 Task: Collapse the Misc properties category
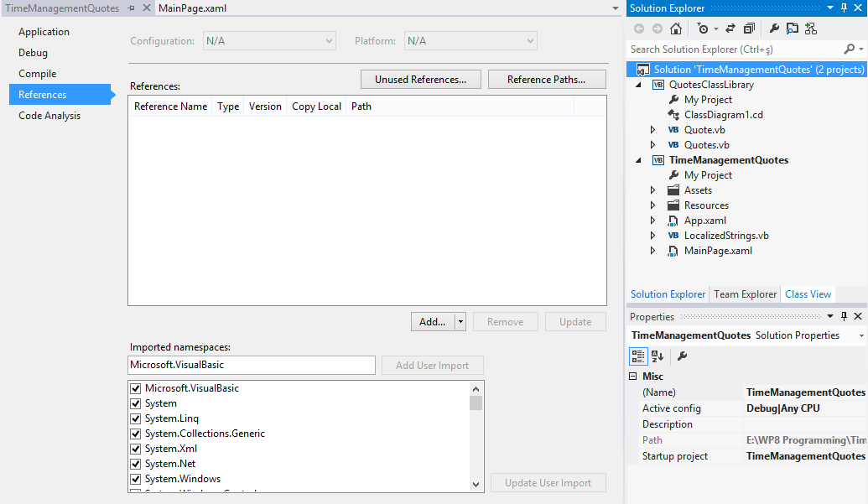point(633,377)
